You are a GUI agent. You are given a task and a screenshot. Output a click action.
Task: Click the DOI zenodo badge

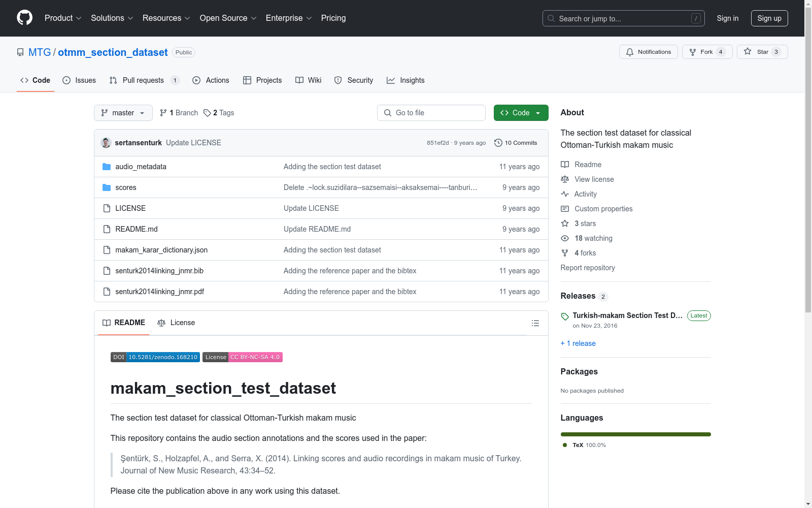[x=155, y=357]
